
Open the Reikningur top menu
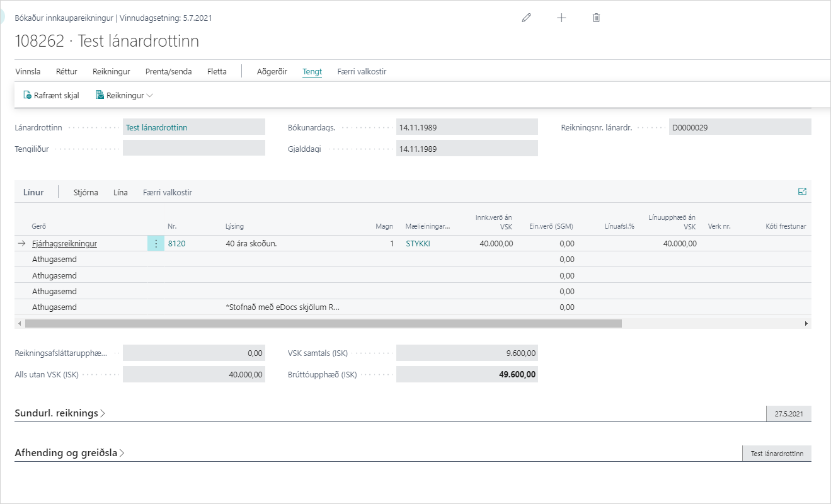[112, 72]
